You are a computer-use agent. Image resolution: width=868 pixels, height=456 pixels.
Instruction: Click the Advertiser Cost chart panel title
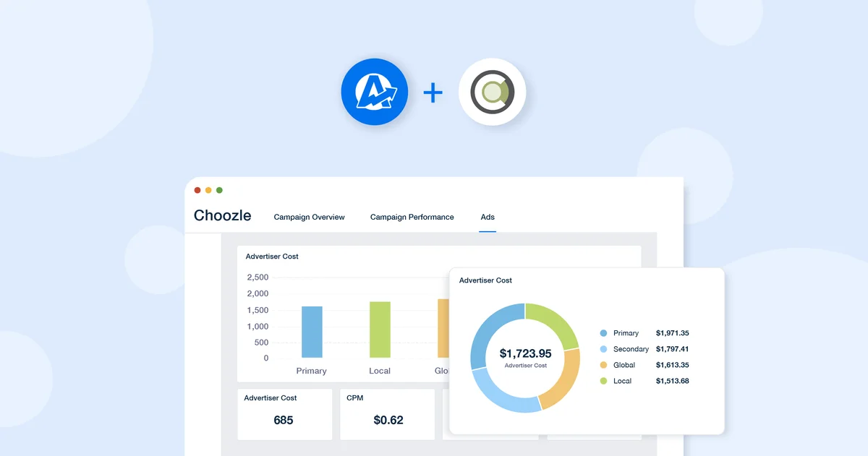click(x=271, y=257)
